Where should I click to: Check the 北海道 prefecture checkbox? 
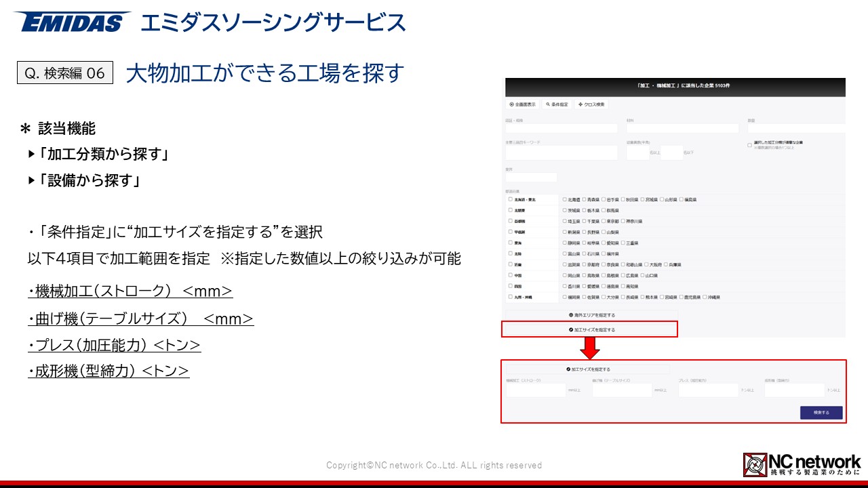click(x=565, y=200)
